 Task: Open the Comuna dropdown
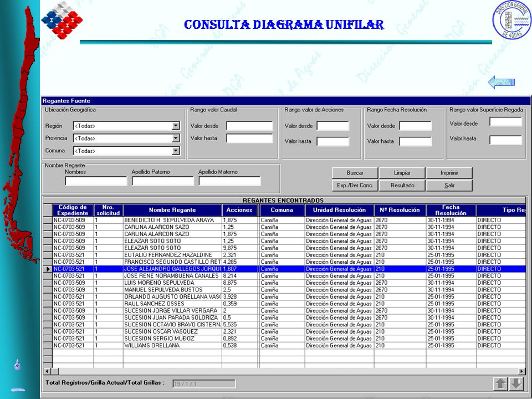[176, 151]
